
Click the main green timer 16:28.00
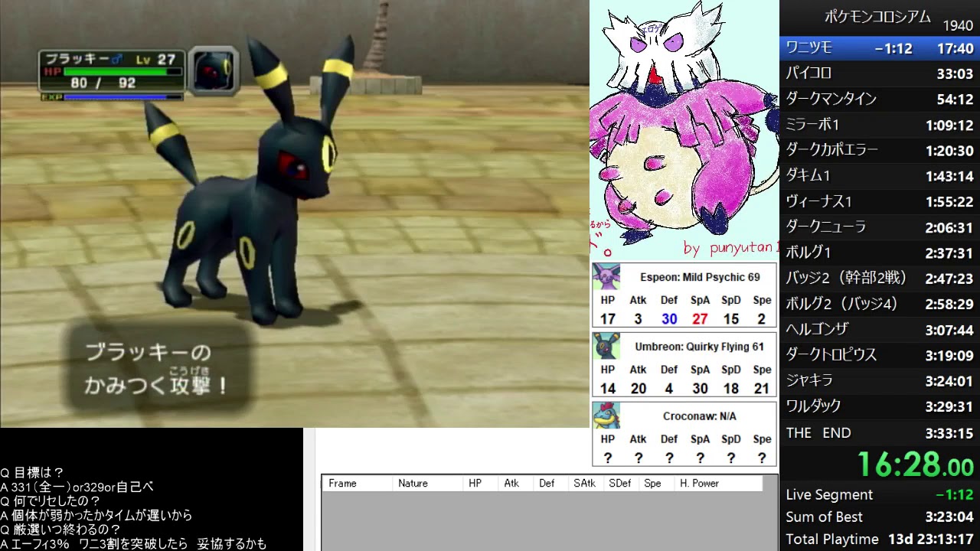(915, 465)
